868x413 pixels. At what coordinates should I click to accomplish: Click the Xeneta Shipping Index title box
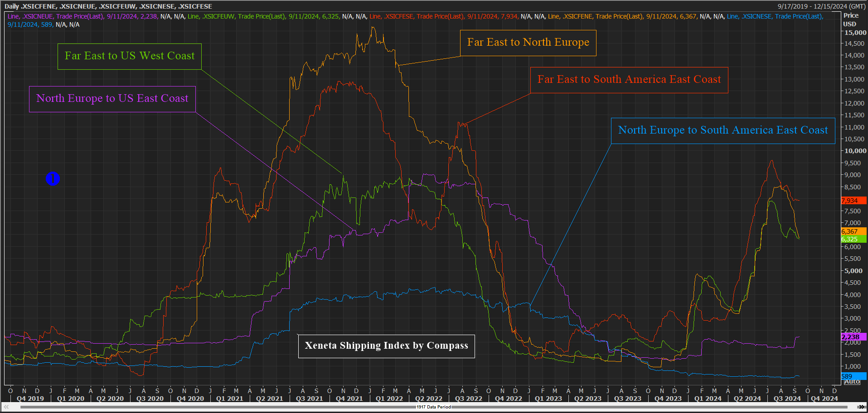click(386, 346)
